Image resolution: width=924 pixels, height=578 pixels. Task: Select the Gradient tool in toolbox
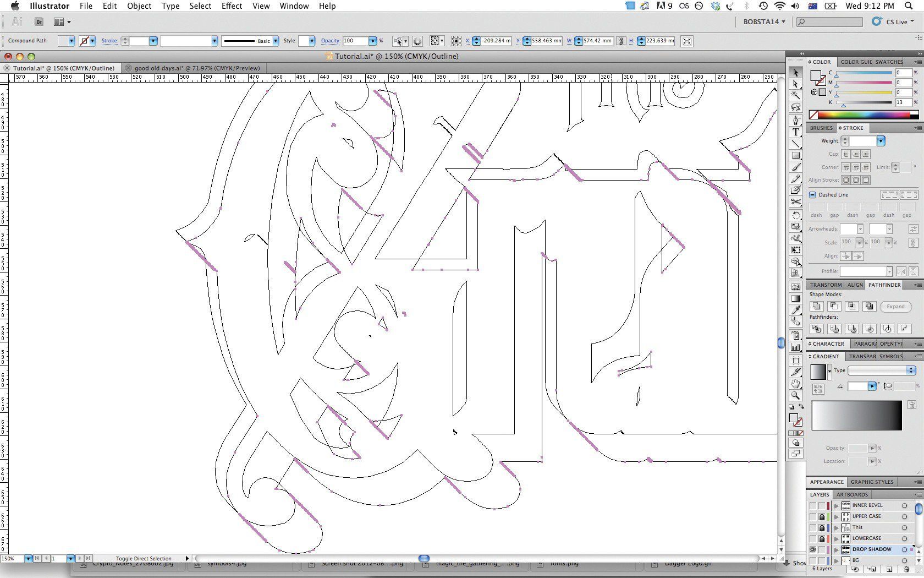click(796, 298)
